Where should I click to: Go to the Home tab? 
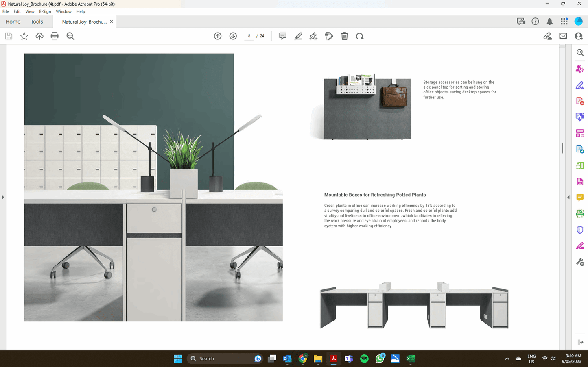(x=13, y=22)
